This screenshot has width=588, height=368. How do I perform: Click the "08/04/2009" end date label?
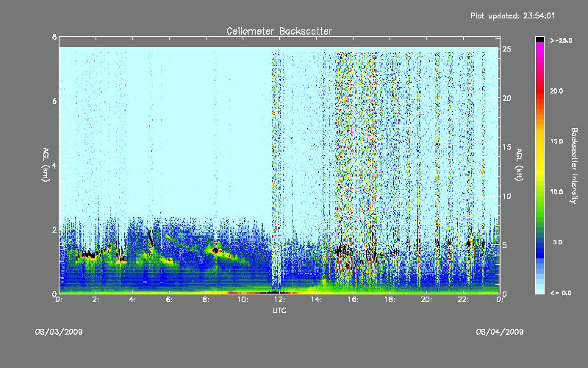click(x=500, y=332)
